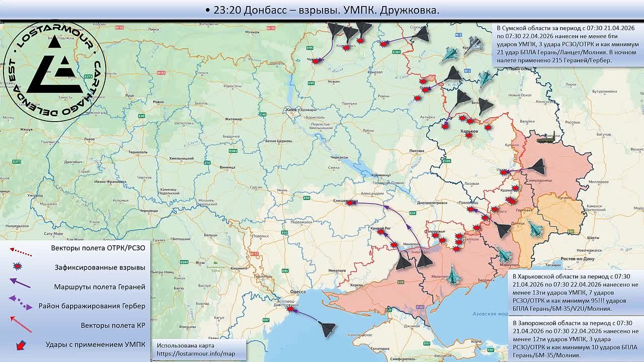Click the explosion marker at Krivoy Rog
This screenshot has height=362, width=644.
(x=381, y=232)
